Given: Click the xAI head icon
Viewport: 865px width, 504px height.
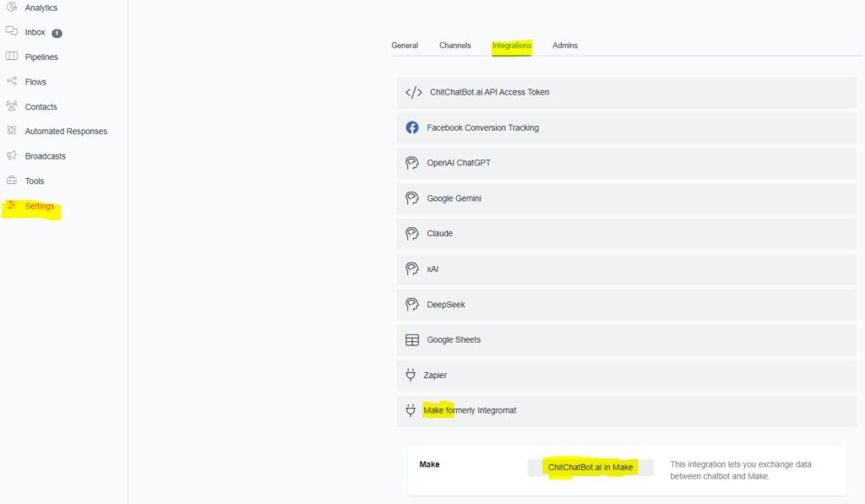Looking at the screenshot, I should point(412,269).
